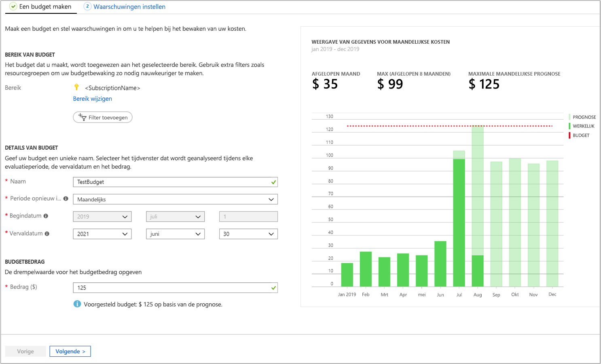Open the Vervaldatum month dropdown showing juni

tap(175, 234)
